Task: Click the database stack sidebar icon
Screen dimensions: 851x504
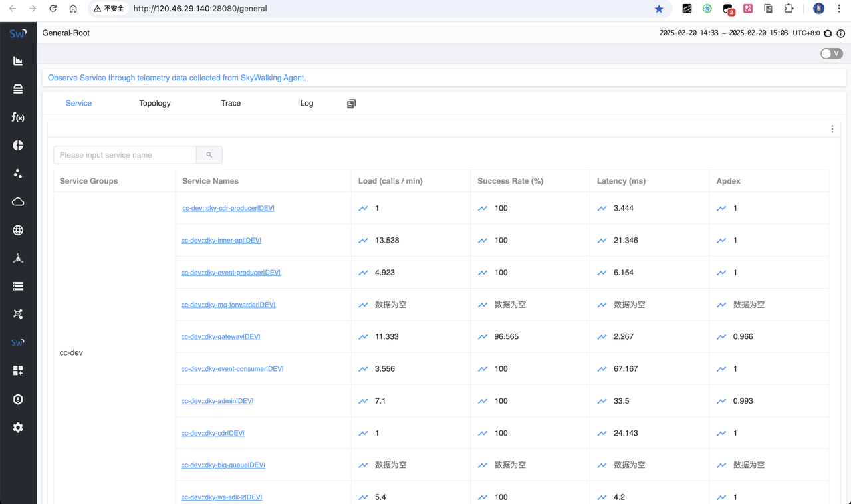Action: coord(18,89)
